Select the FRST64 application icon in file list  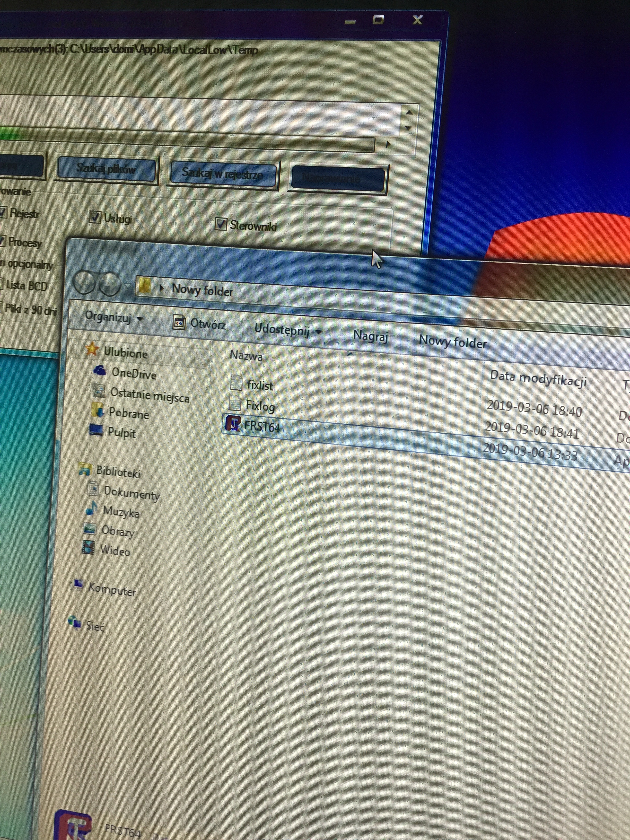[x=233, y=423]
